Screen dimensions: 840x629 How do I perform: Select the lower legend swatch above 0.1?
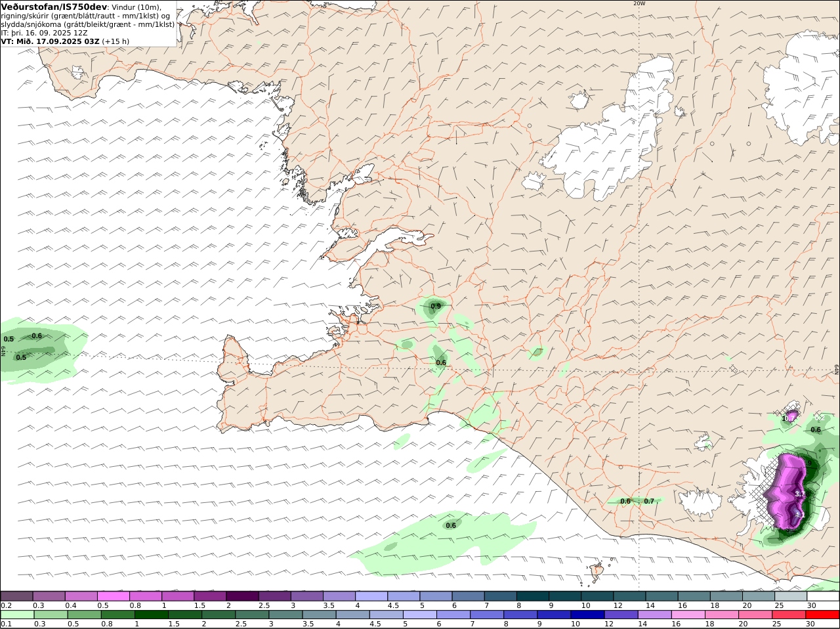pyautogui.click(x=17, y=615)
